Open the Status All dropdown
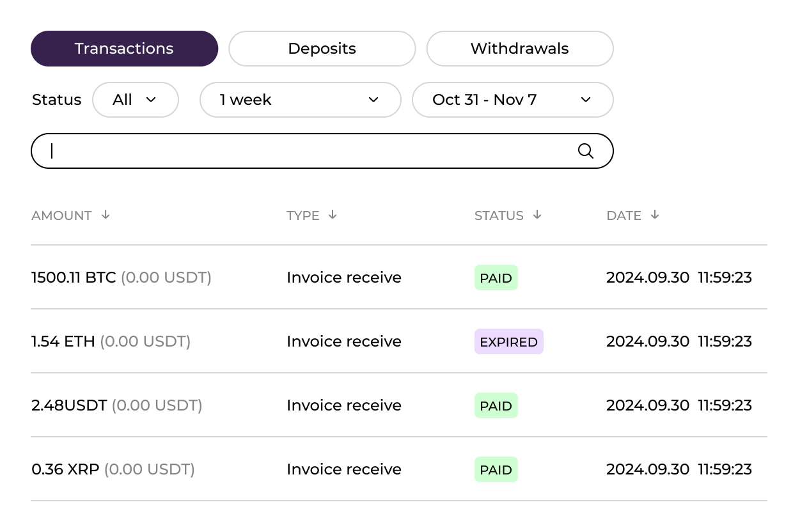The width and height of the screenshot is (793, 532). point(136,100)
